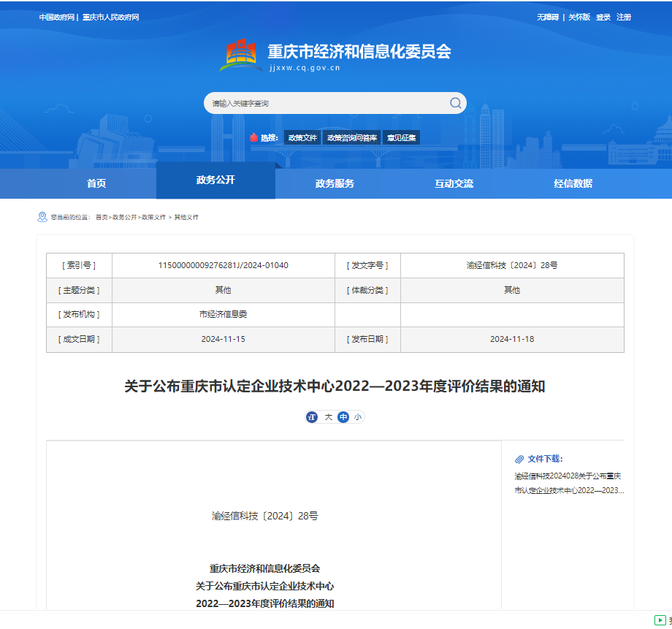
Task: Click 关怀版 care mode link
Action: coord(579,17)
